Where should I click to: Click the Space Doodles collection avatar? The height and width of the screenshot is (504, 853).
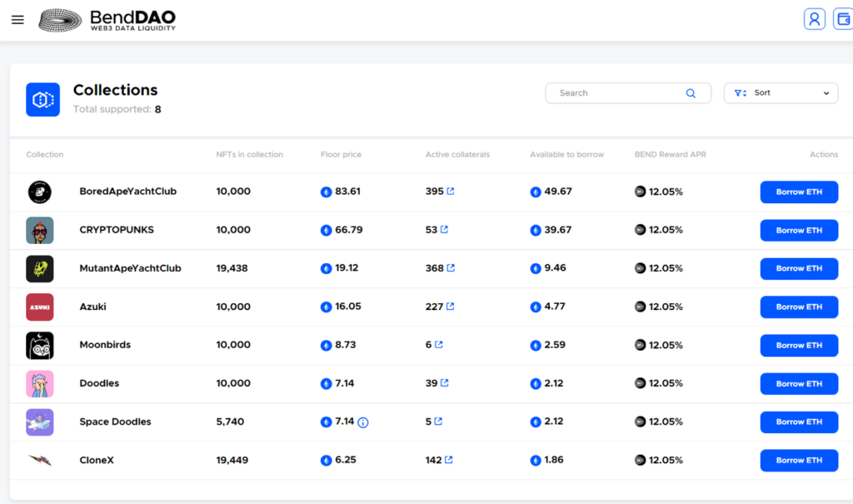[x=40, y=422]
